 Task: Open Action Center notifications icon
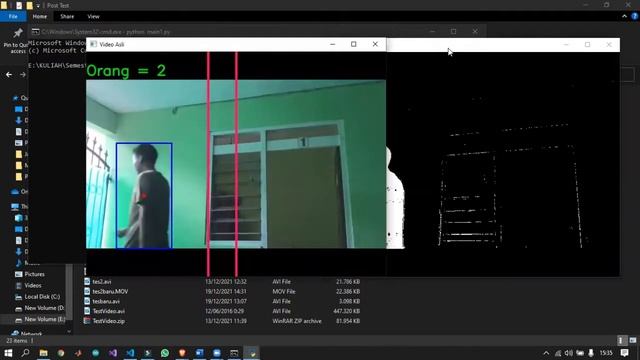pos(624,353)
